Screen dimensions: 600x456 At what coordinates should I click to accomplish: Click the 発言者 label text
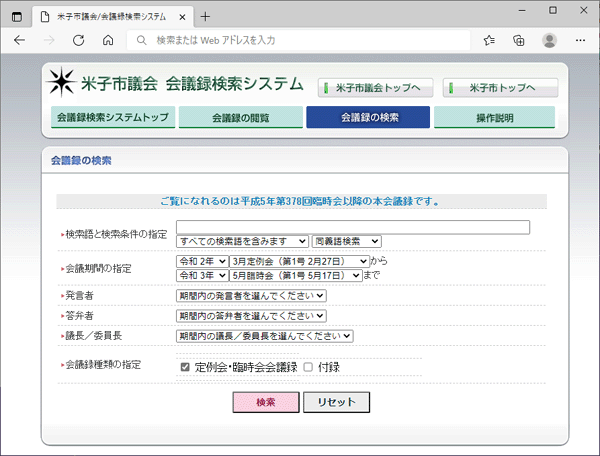(79, 295)
